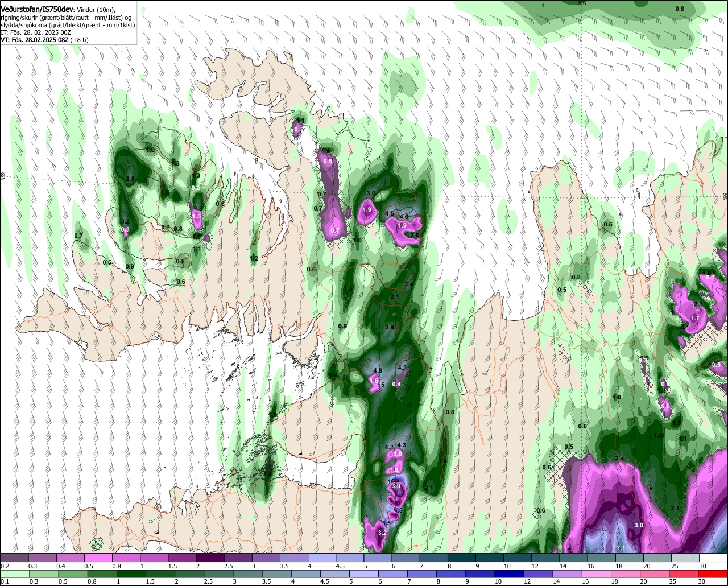The height and width of the screenshot is (586, 728).
Task: Click the bright red bottom-row swatch after 30
Action: coord(713,573)
